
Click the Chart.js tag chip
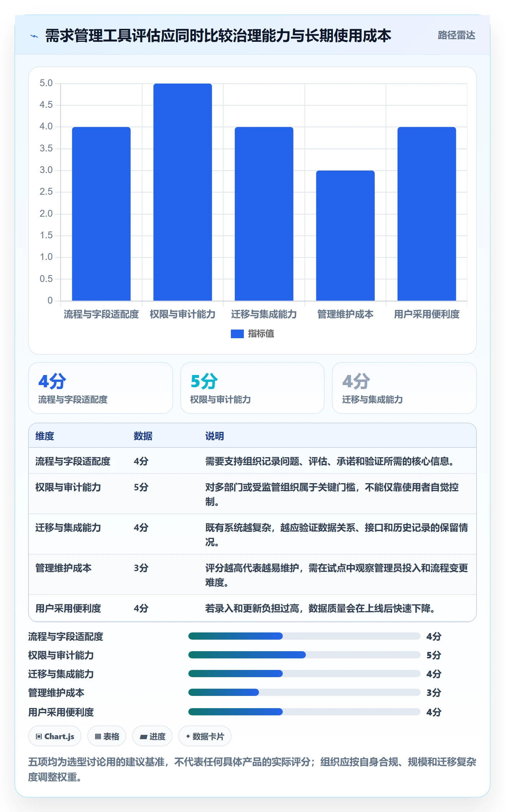coord(55,736)
